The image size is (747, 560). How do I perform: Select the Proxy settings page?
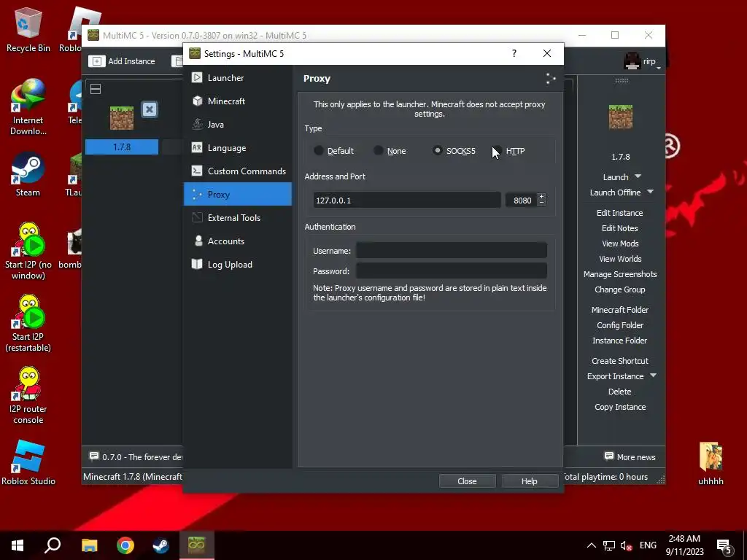pyautogui.click(x=237, y=194)
